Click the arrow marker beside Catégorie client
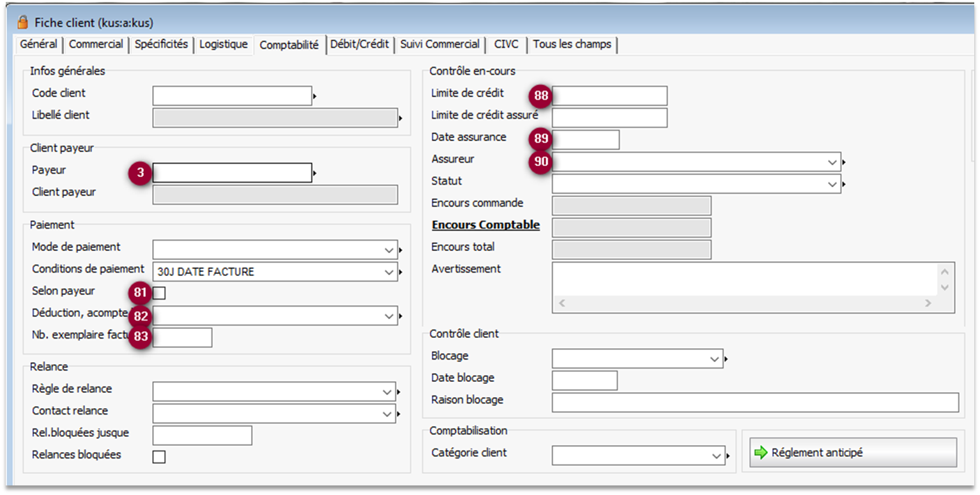This screenshot has height=495, width=980. coord(728,456)
